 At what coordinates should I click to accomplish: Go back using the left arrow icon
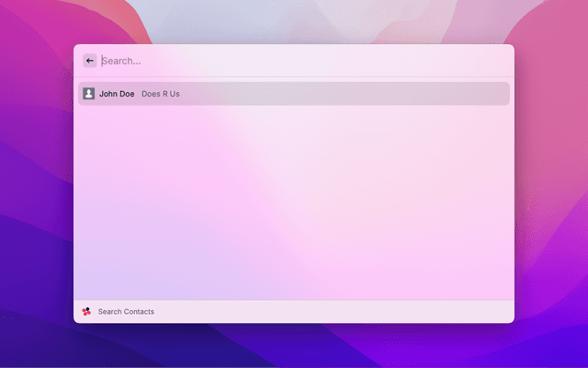[90, 61]
